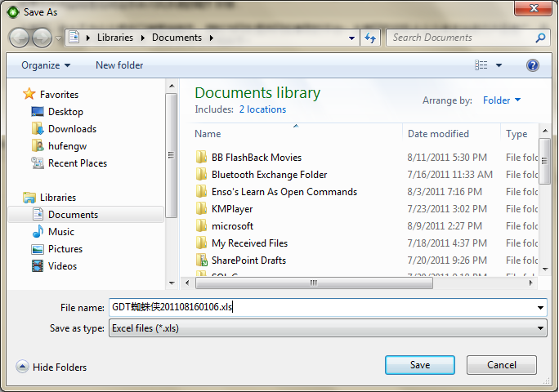
Task: Open the recent locations dropdown beside Forward button
Action: pos(58,38)
